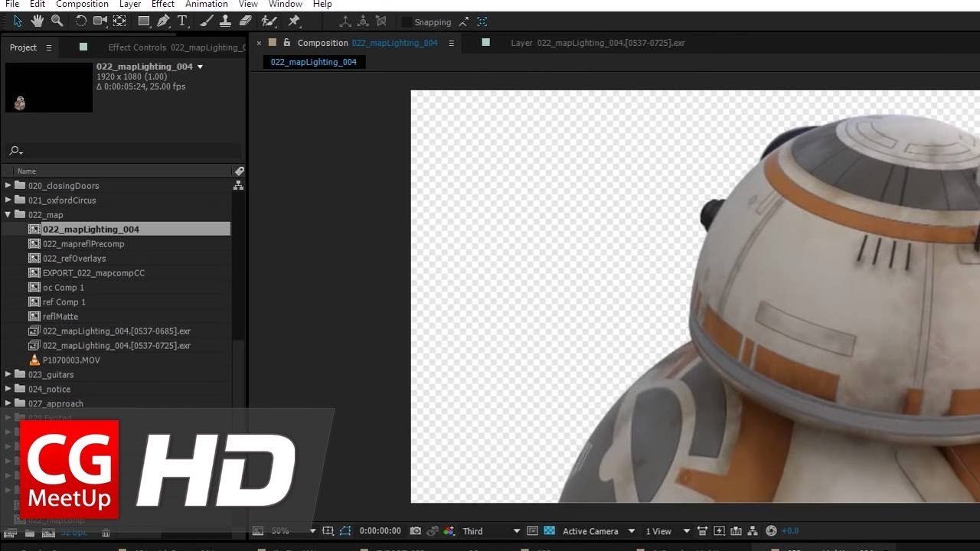Expand the 020_closingDoors folder
This screenshot has width=980, height=551.
tap(8, 185)
